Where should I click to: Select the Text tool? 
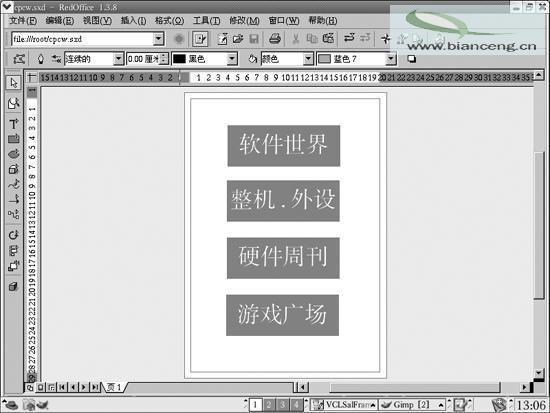(14, 124)
